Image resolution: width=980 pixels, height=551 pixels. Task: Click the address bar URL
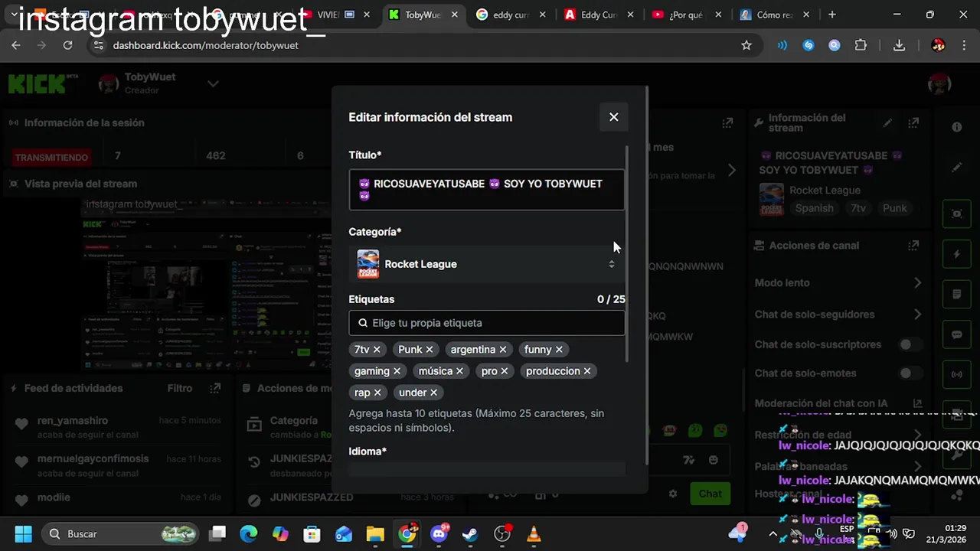click(x=205, y=45)
